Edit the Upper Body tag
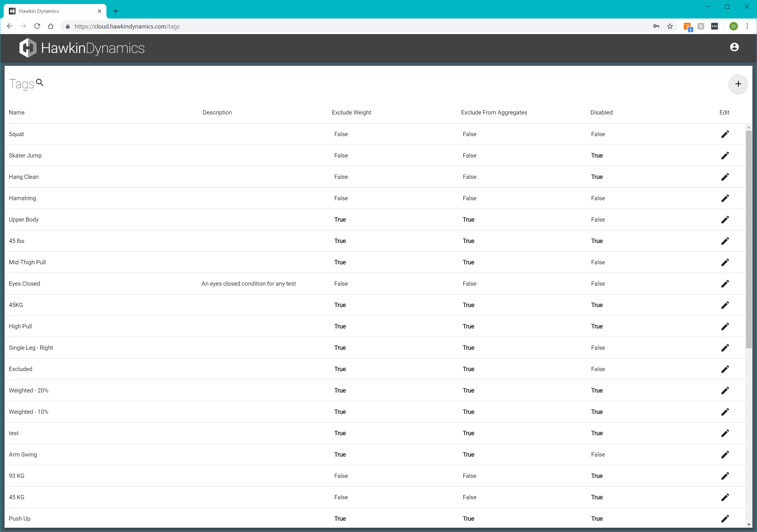757x532 pixels. pyautogui.click(x=725, y=220)
